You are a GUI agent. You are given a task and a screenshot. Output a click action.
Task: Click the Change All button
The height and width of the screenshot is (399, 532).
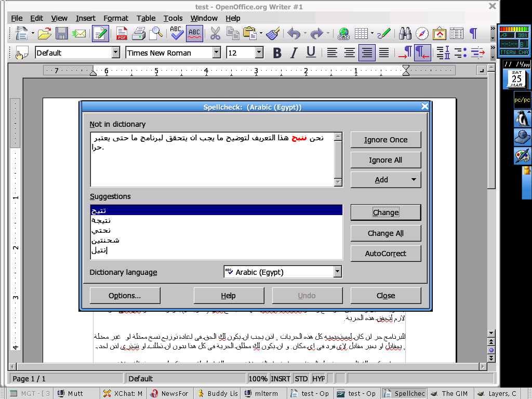point(385,233)
